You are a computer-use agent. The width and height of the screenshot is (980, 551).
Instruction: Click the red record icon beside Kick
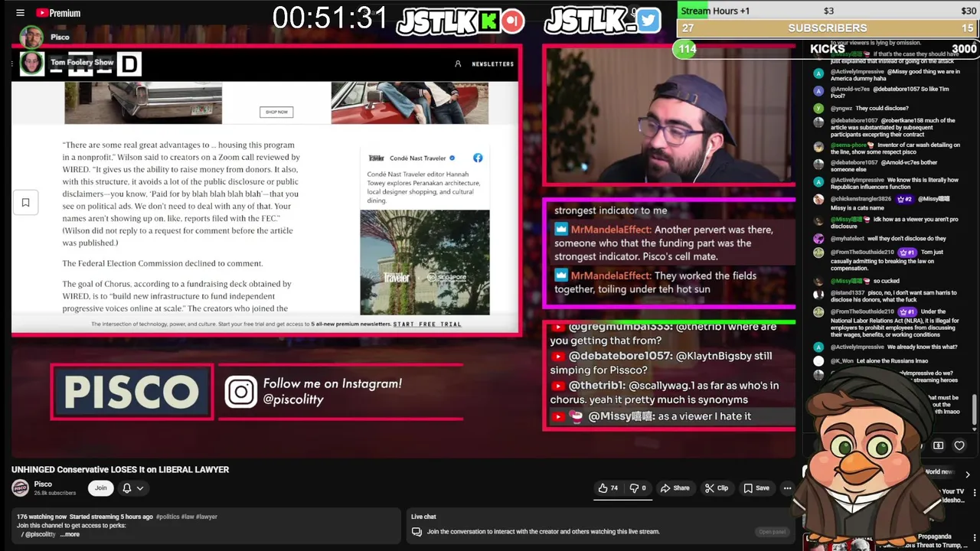[513, 21]
